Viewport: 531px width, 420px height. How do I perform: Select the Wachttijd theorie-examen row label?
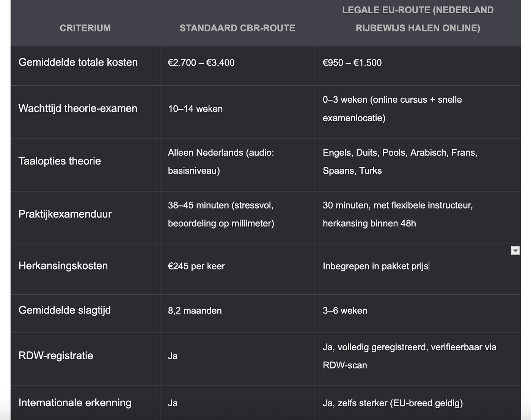pyautogui.click(x=78, y=109)
